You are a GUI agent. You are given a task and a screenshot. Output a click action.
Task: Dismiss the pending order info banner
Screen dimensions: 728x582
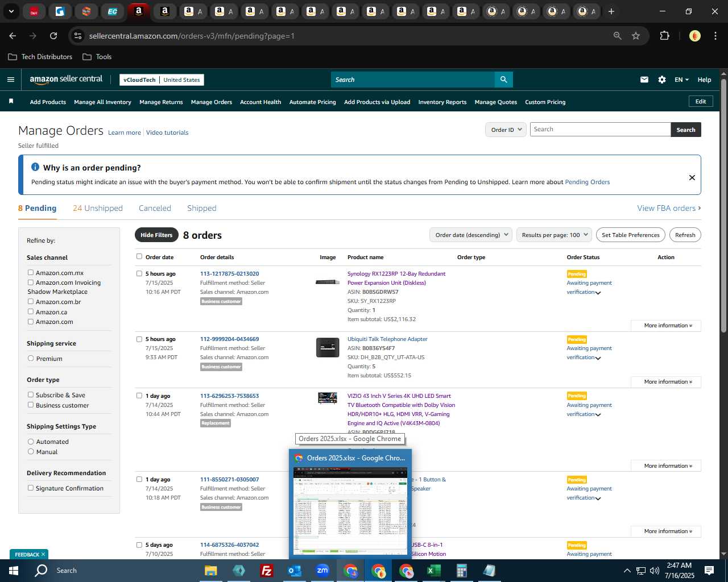(692, 177)
